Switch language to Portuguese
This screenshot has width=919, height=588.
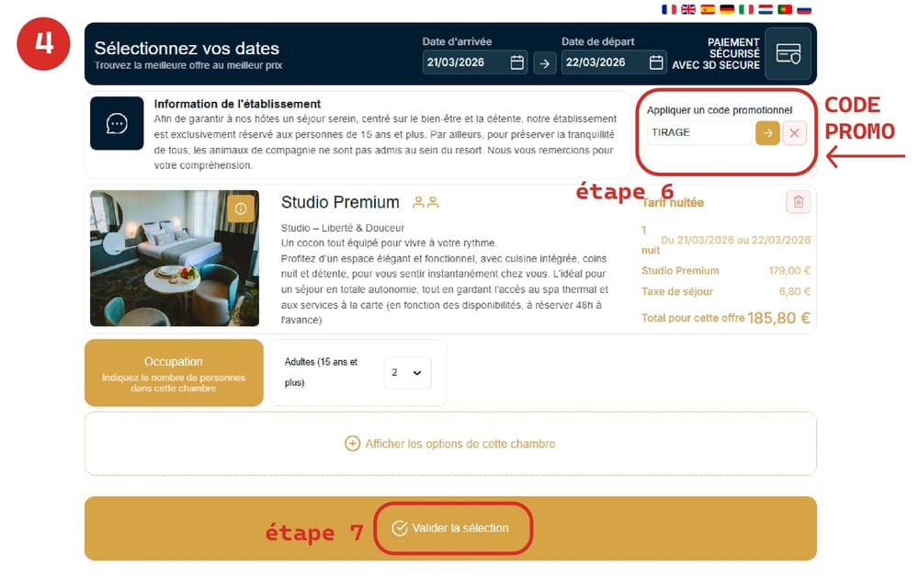[x=784, y=9]
